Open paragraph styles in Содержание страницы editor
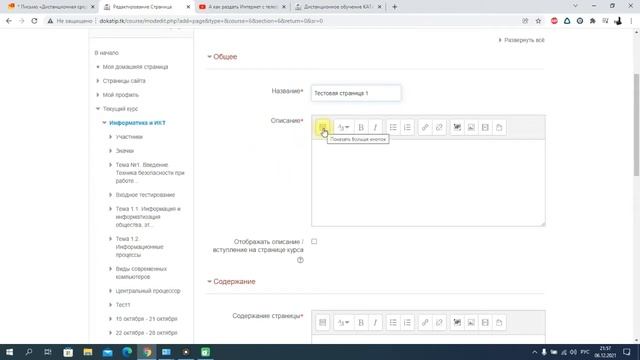640x360 pixels. (343, 322)
